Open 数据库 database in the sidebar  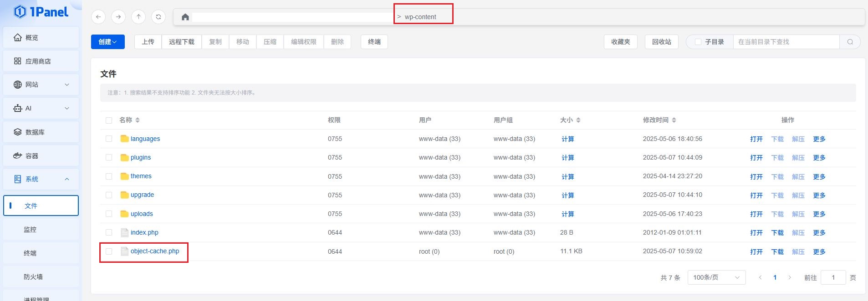[41, 132]
